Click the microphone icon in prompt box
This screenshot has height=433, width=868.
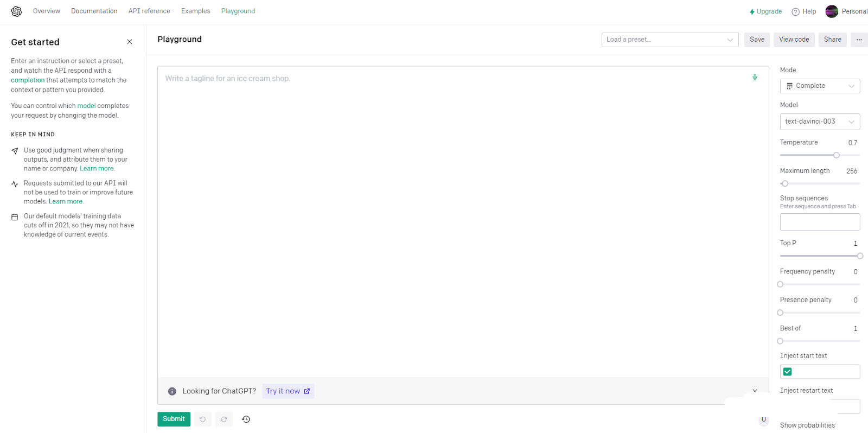tap(755, 77)
